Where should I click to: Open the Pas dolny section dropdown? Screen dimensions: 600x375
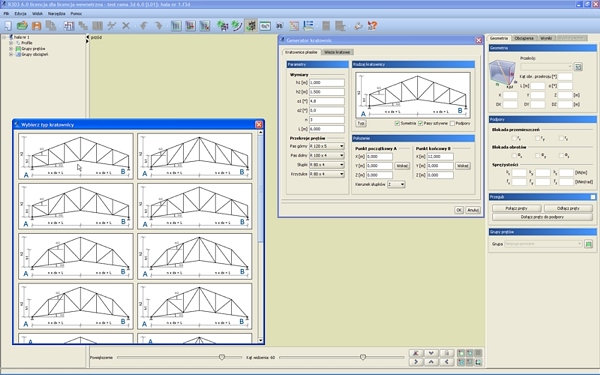327,155
